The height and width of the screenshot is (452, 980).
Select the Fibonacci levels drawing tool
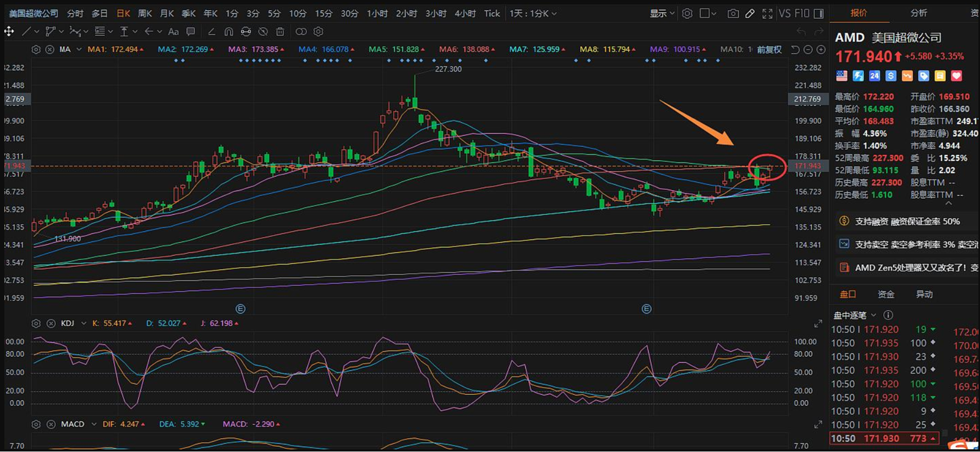point(100,31)
